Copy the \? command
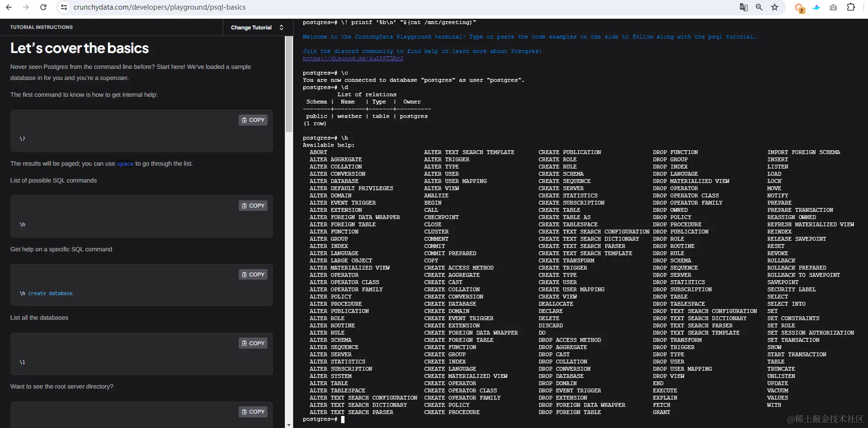868x428 pixels. pos(253,120)
